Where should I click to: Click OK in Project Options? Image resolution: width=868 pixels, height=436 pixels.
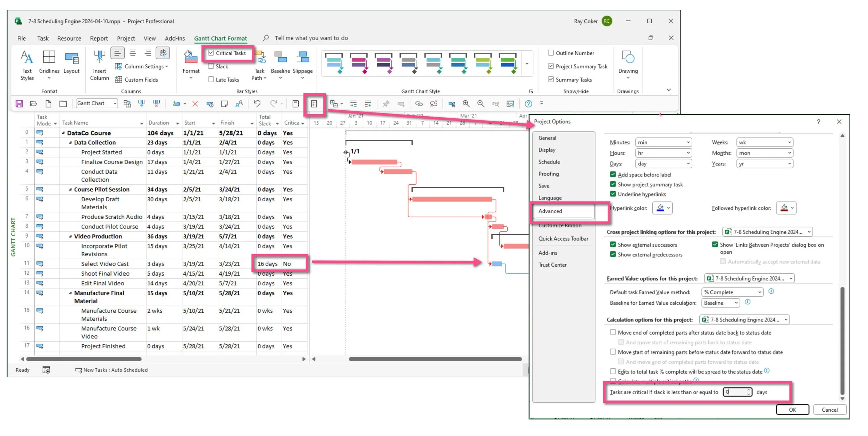(792, 410)
